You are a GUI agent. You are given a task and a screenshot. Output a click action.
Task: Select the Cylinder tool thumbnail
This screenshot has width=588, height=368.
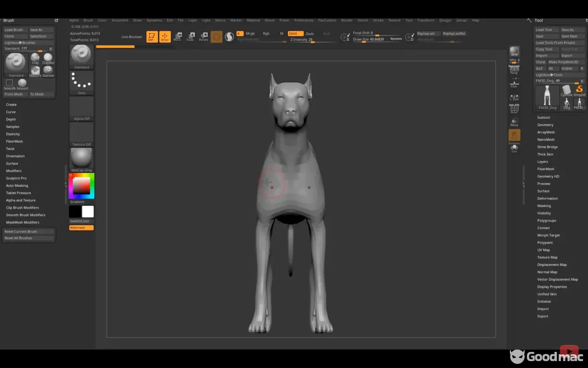567,90
